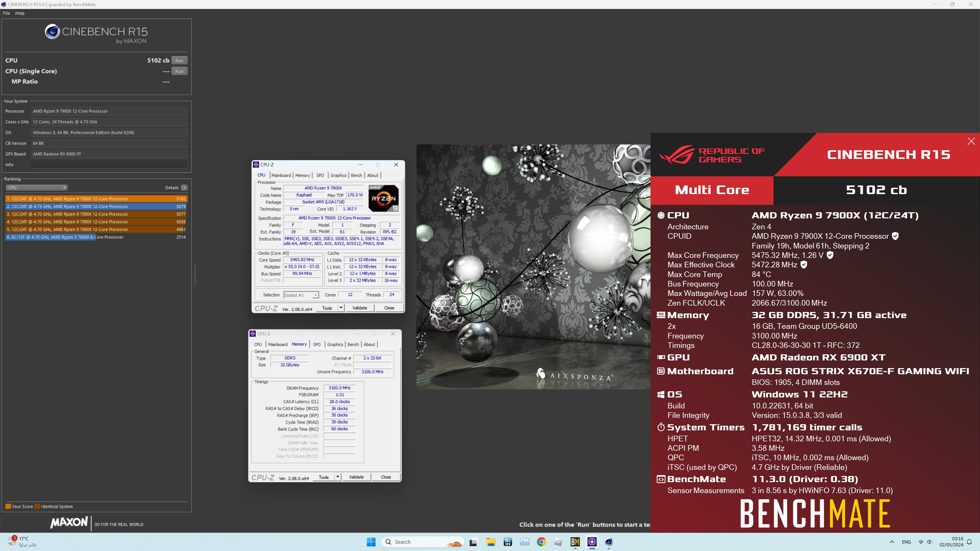The height and width of the screenshot is (551, 980).
Task: Open SPD tab in CPU-Z memory window
Action: point(316,345)
